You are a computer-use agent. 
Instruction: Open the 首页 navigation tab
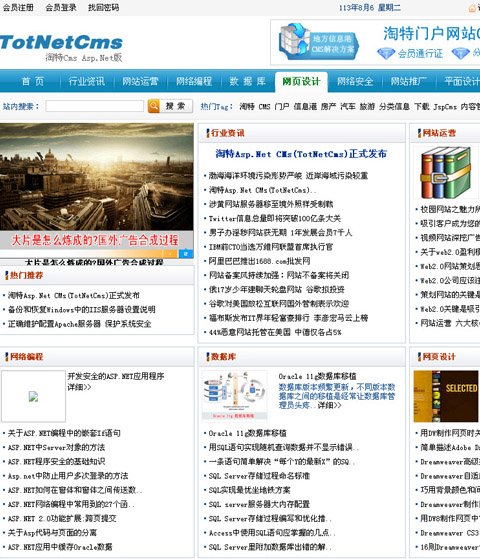coord(33,81)
